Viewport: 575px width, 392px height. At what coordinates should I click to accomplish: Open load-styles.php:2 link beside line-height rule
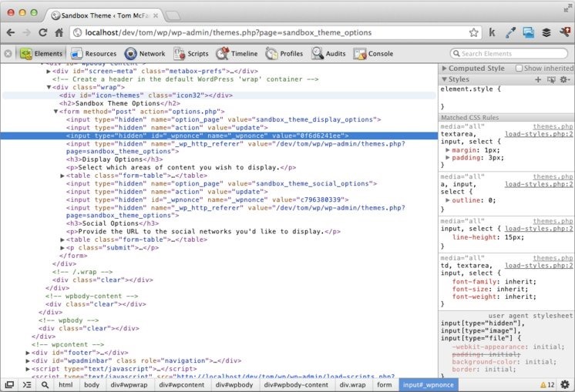[538, 229]
